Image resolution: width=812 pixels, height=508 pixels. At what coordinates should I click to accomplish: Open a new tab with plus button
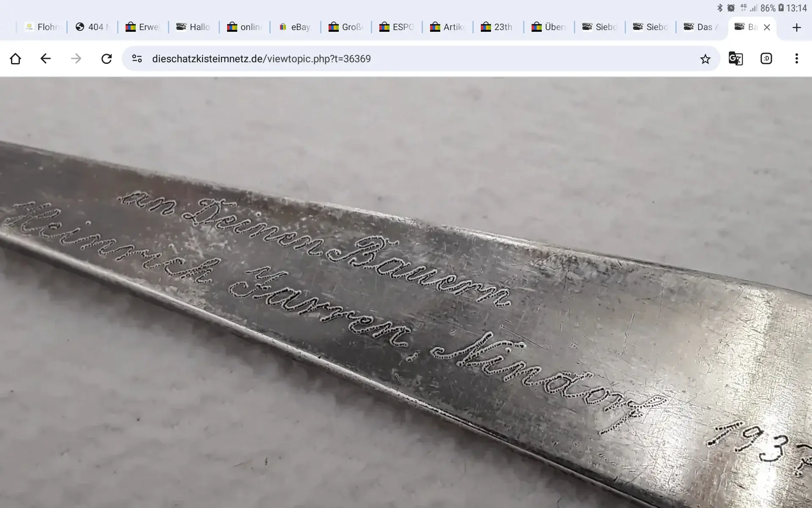pyautogui.click(x=797, y=28)
